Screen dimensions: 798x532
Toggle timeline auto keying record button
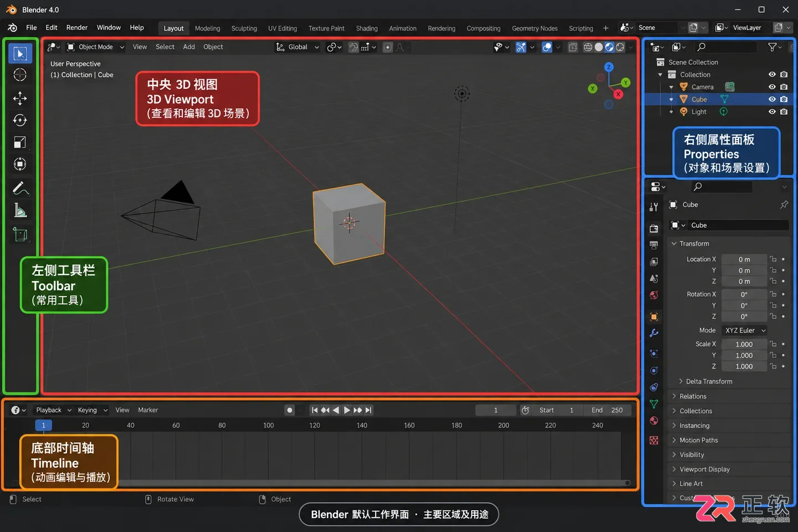click(289, 410)
